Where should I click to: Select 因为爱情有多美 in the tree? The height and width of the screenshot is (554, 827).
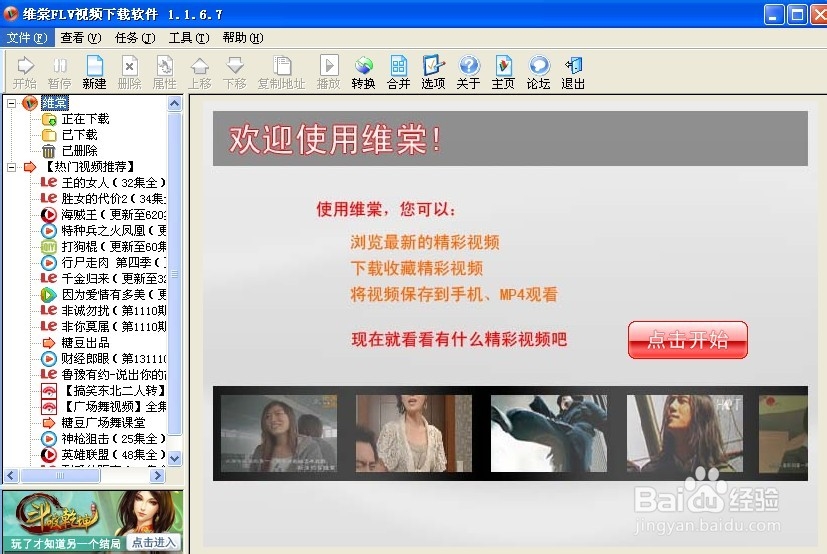[113, 294]
